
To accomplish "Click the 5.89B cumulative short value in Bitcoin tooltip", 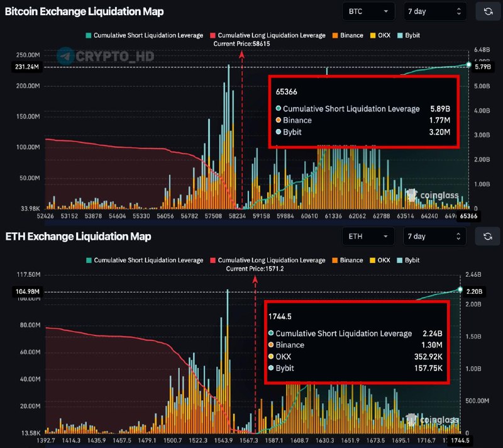I will click(x=440, y=109).
